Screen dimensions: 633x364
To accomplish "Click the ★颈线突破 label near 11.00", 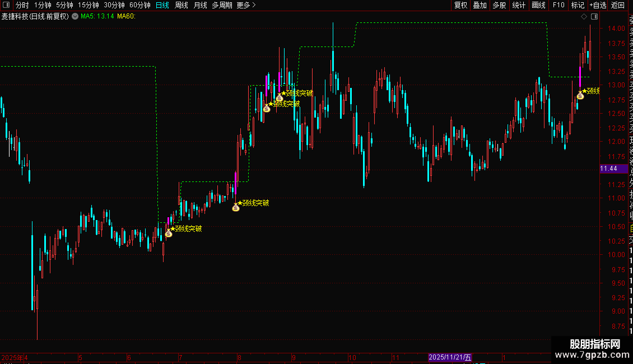I will point(253,203).
